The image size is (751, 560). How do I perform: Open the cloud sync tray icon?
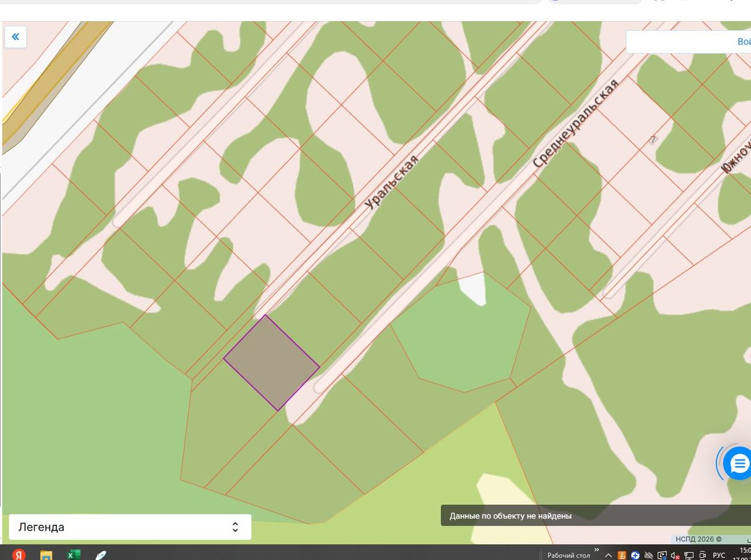(x=648, y=556)
